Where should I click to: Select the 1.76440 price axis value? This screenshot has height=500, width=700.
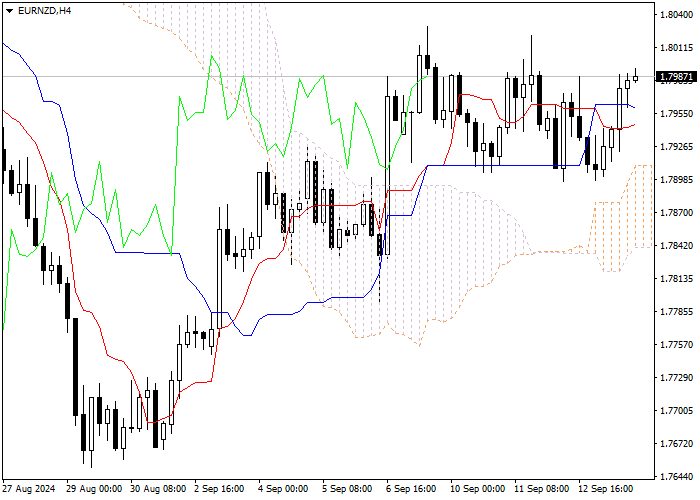click(x=676, y=477)
